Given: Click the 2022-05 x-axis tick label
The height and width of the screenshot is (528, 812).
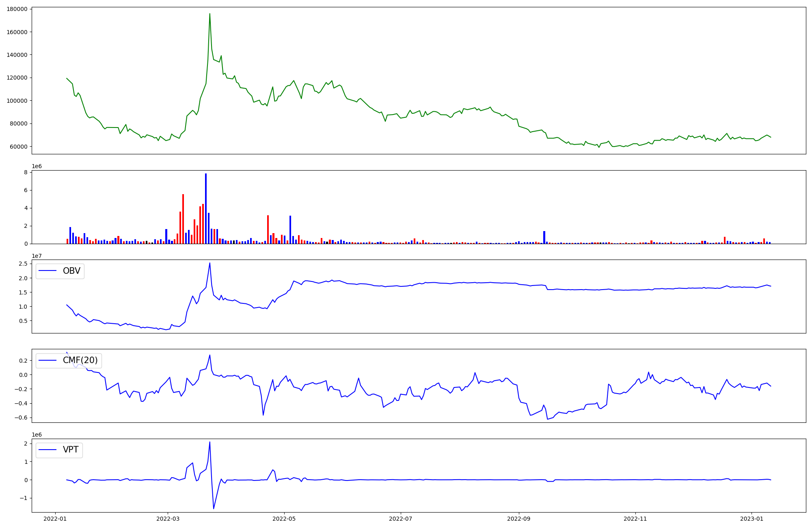Looking at the screenshot, I should [284, 519].
